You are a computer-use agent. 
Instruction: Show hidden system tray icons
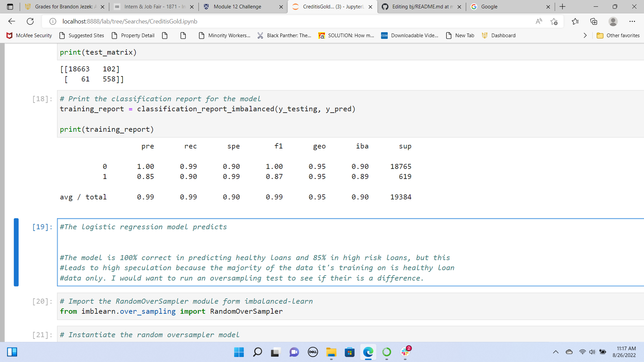pyautogui.click(x=555, y=352)
